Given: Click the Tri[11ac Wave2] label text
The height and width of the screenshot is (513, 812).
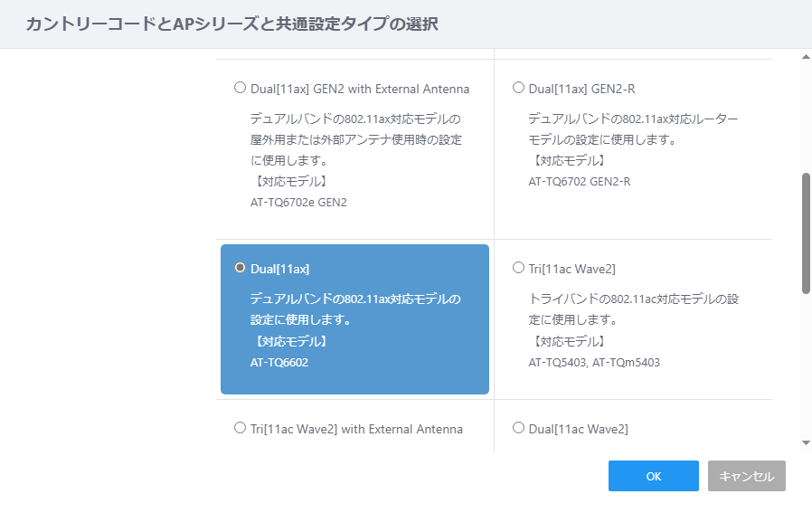Looking at the screenshot, I should coord(571,269).
